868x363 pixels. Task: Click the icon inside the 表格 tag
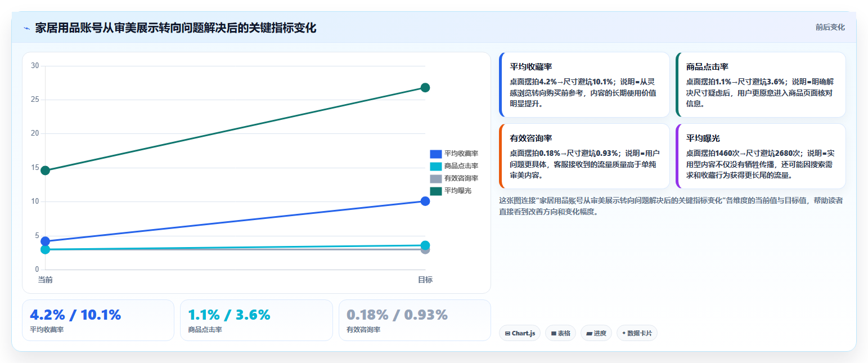554,334
